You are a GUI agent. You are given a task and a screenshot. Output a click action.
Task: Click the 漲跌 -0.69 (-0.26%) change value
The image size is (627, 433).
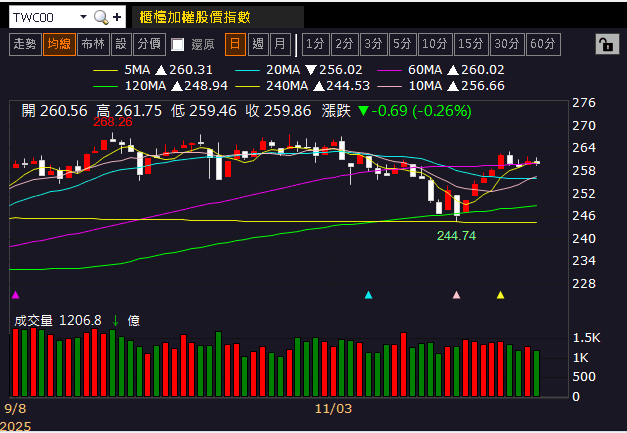[397, 111]
